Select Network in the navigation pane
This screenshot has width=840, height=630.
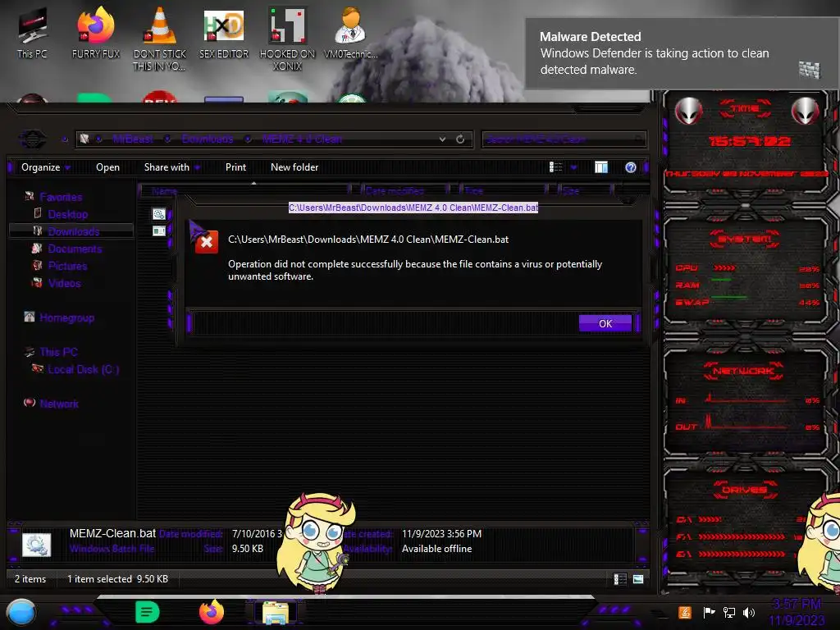(x=59, y=404)
